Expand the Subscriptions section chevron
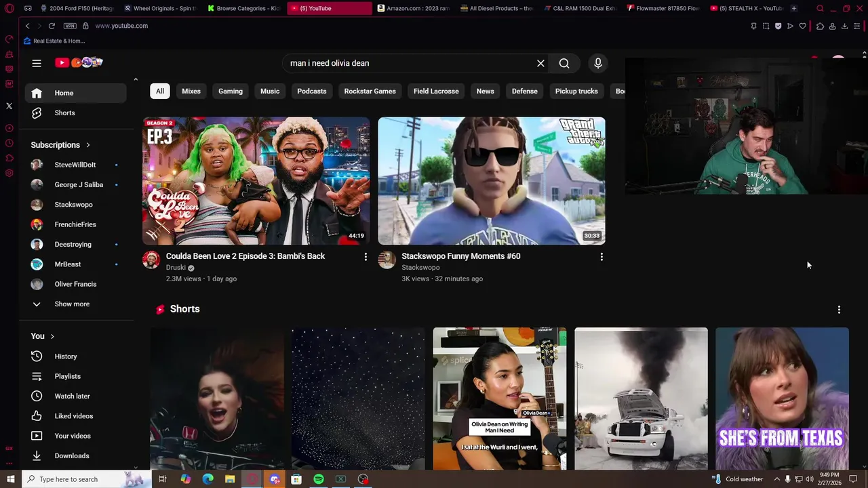868x488 pixels. (x=88, y=145)
